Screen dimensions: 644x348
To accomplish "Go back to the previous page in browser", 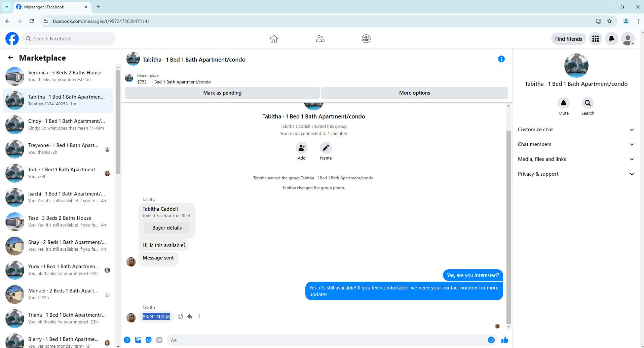I will pos(7,21).
